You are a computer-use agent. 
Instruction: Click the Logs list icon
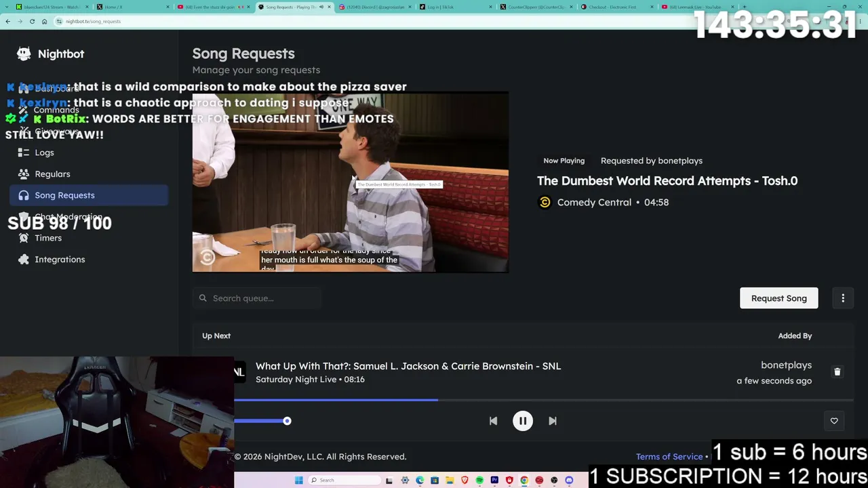(x=24, y=152)
